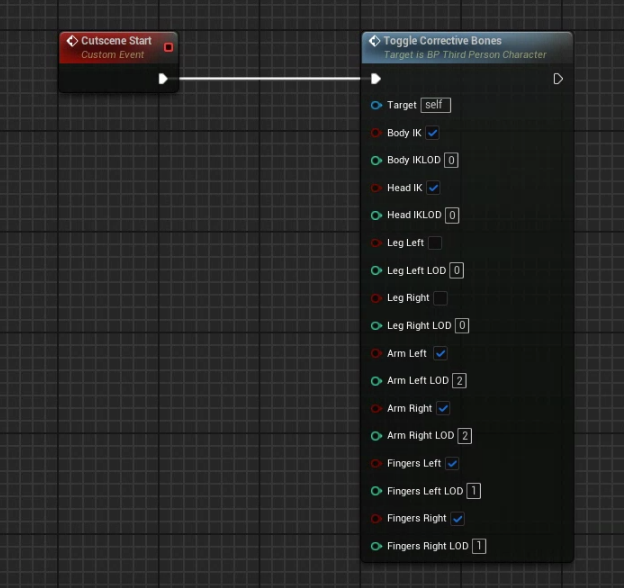
Task: Click the Fingers Left LOD value field
Action: (474, 491)
